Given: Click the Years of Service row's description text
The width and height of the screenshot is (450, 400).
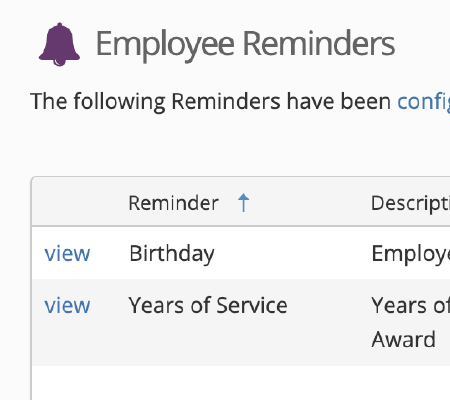Looking at the screenshot, I should 411,322.
